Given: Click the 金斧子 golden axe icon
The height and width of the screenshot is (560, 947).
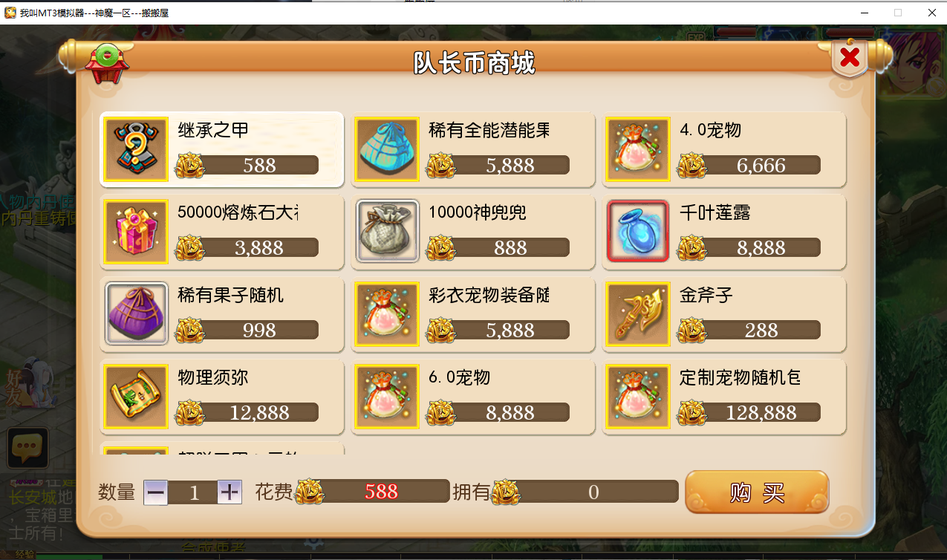Looking at the screenshot, I should tap(638, 314).
